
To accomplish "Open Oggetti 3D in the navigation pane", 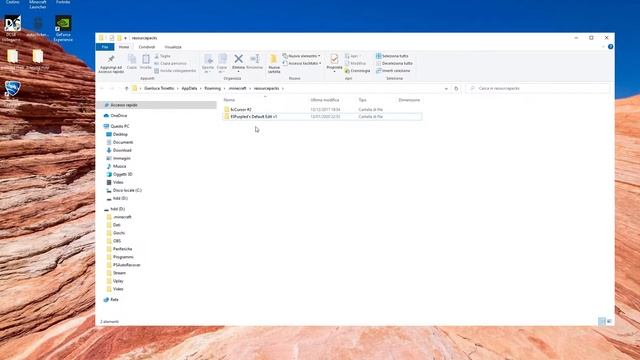I will click(122, 174).
